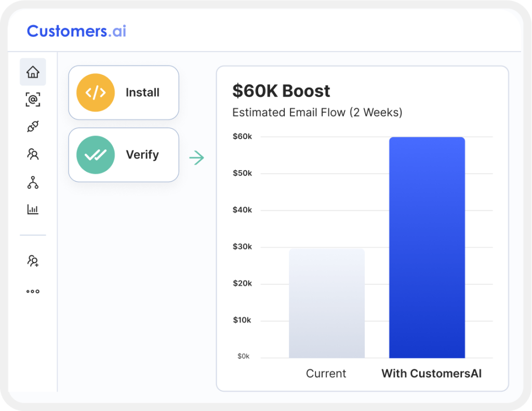Image resolution: width=532 pixels, height=411 pixels.
Task: Click the $60K Boost heading
Action: [281, 91]
